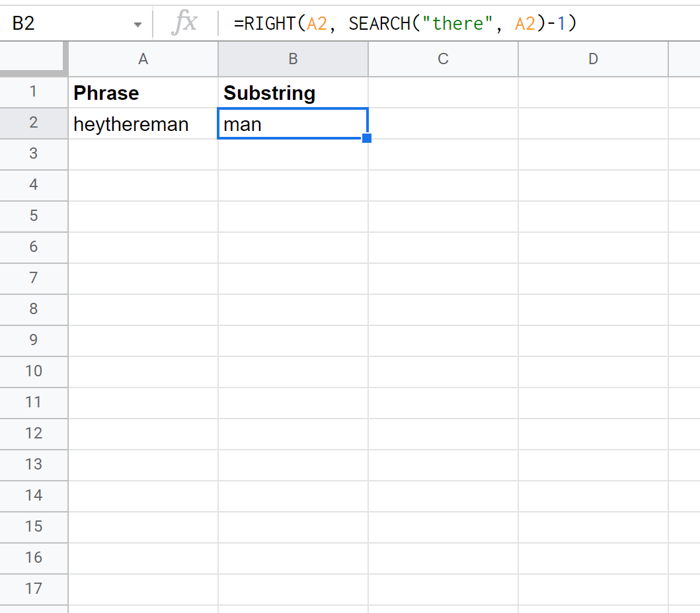Open the Name box dropdown arrow

[137, 24]
